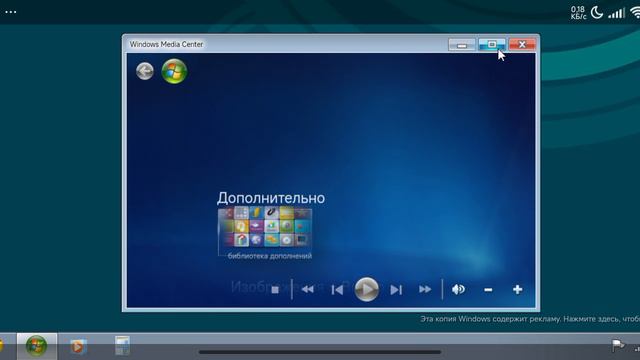Skip to the next track

396,289
